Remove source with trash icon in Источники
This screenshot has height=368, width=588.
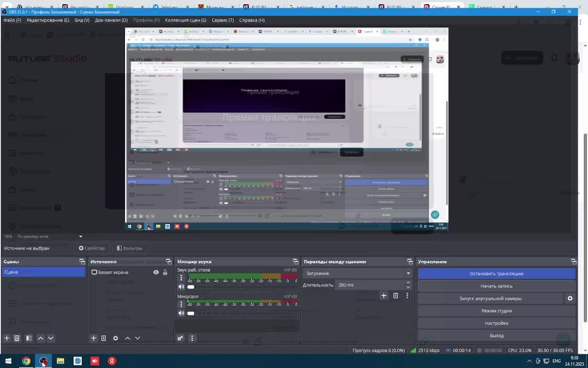[x=104, y=339]
